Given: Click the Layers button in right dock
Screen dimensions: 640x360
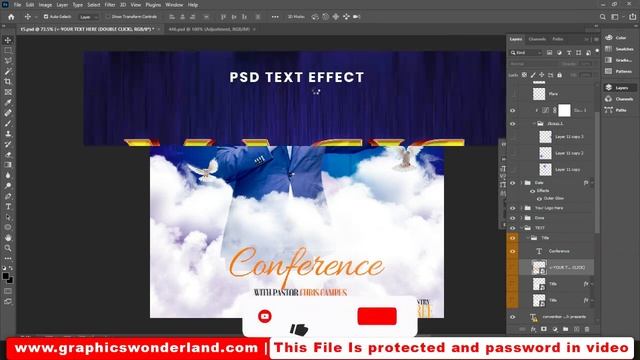Looking at the screenshot, I should 620,88.
